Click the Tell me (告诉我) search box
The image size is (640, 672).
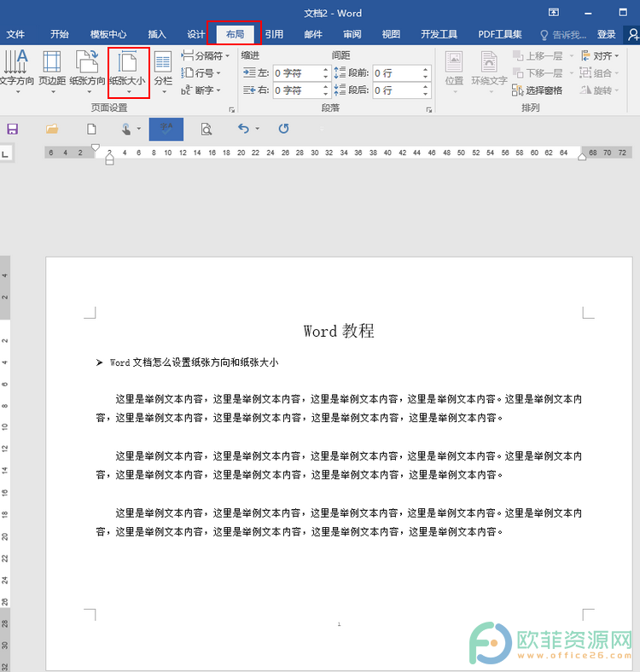coord(563,35)
